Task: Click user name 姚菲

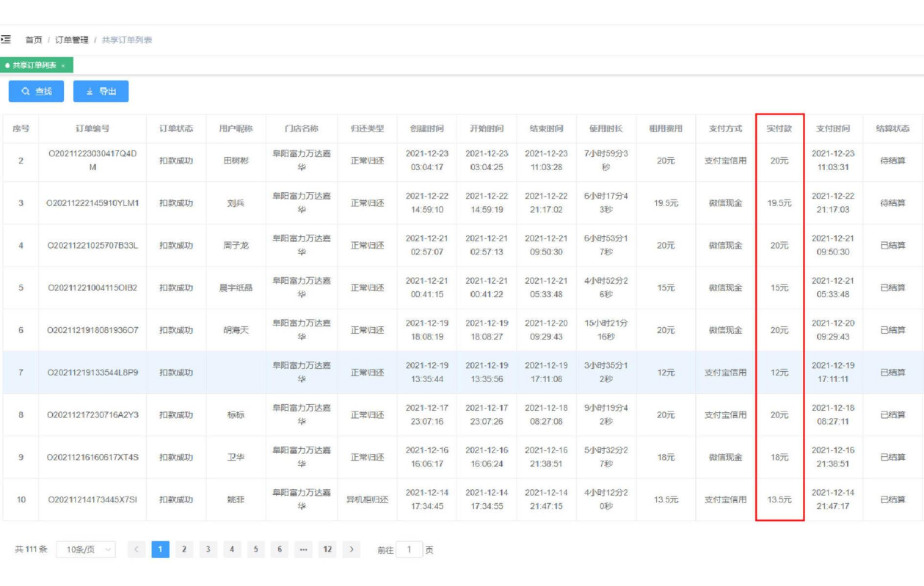Action: click(x=236, y=499)
